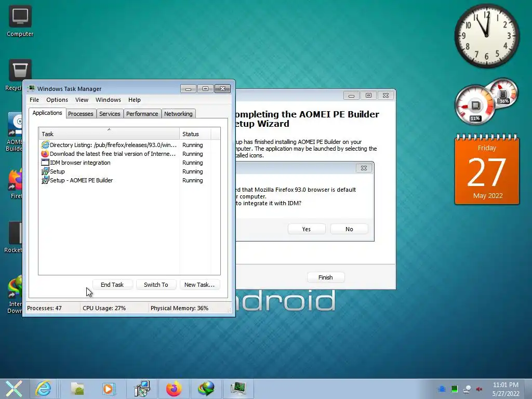Click No in the IDM integration dialog
Viewport: 532px width, 399px height.
coord(349,229)
